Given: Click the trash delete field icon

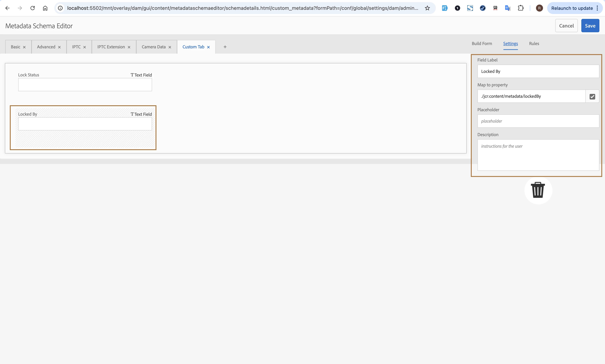Looking at the screenshot, I should coord(538,190).
